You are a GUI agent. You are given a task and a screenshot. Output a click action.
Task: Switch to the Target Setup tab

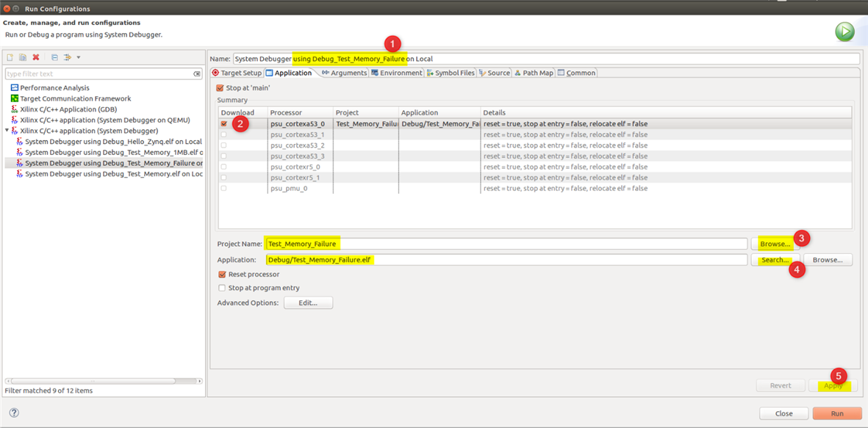pos(237,73)
